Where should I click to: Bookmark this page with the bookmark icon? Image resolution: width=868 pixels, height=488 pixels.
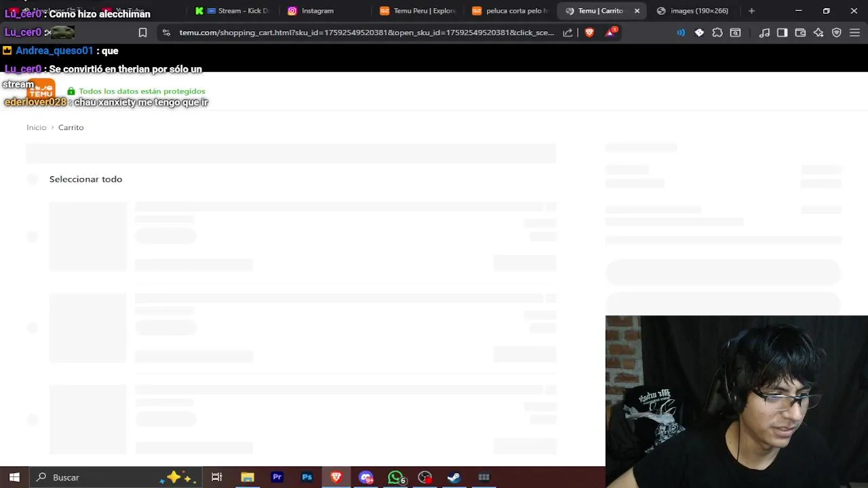pyautogui.click(x=142, y=33)
